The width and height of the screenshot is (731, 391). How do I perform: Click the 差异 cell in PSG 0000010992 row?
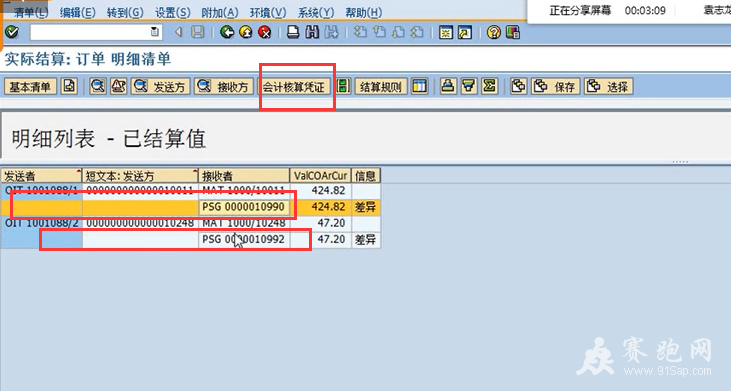366,239
